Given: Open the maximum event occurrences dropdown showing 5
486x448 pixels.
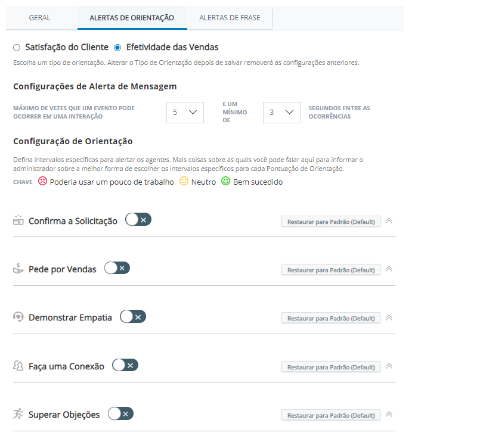Looking at the screenshot, I should click(x=185, y=113).
